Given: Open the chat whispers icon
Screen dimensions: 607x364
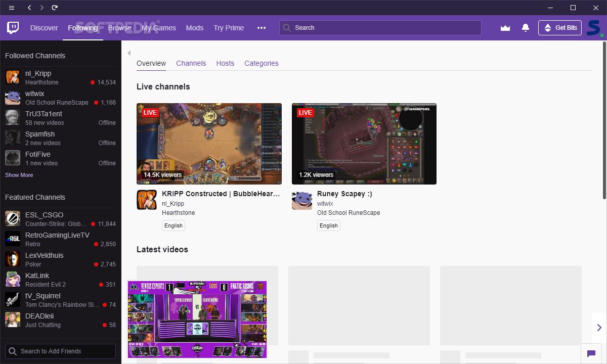Looking at the screenshot, I should [x=591, y=353].
